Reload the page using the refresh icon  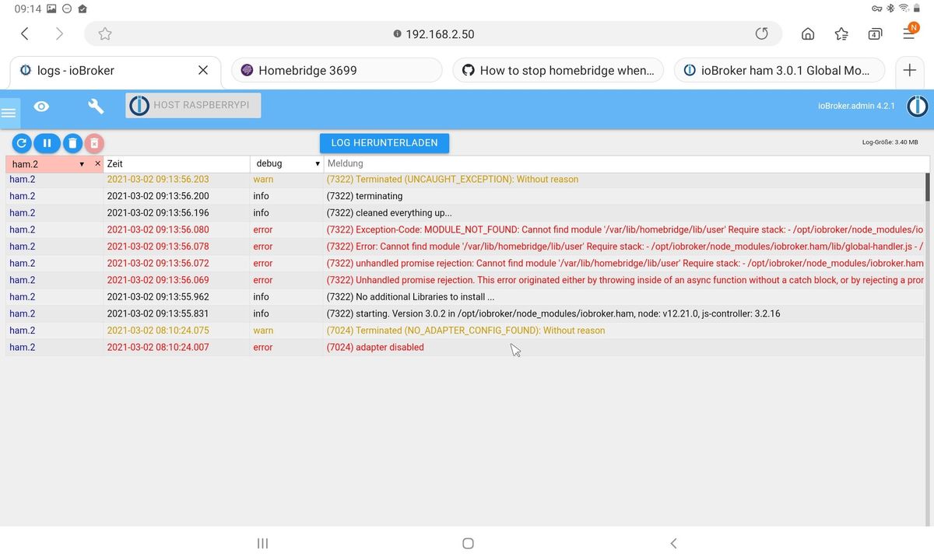(762, 33)
